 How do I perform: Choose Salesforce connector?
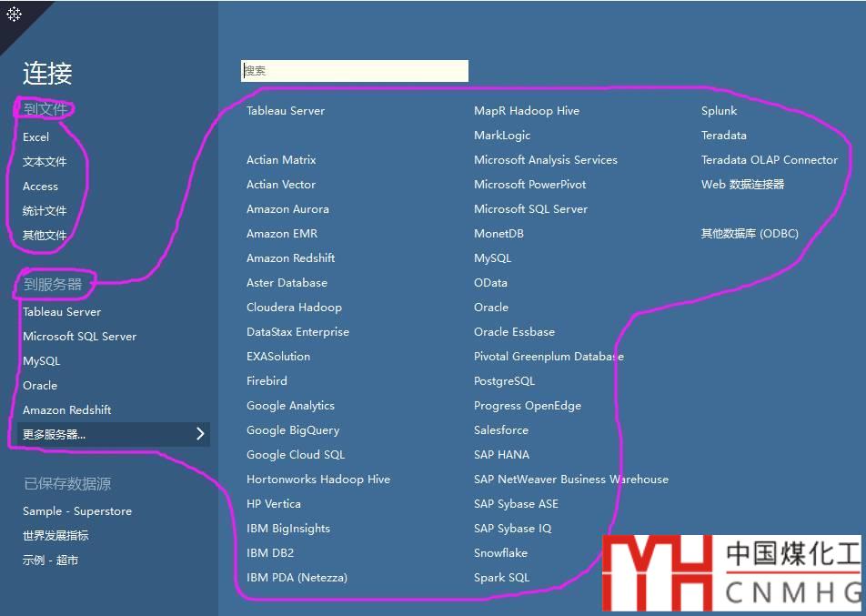501,429
